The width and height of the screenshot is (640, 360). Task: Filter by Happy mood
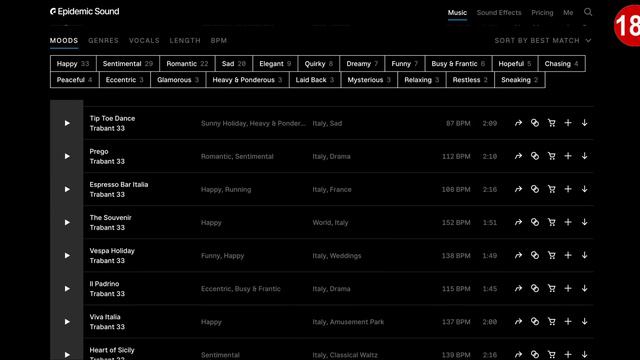73,64
